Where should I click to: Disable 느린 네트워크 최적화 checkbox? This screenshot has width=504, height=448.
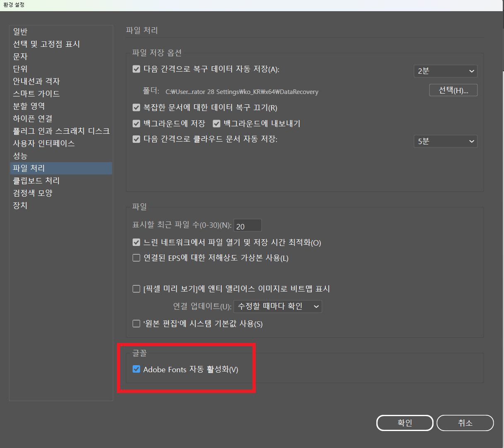(136, 242)
